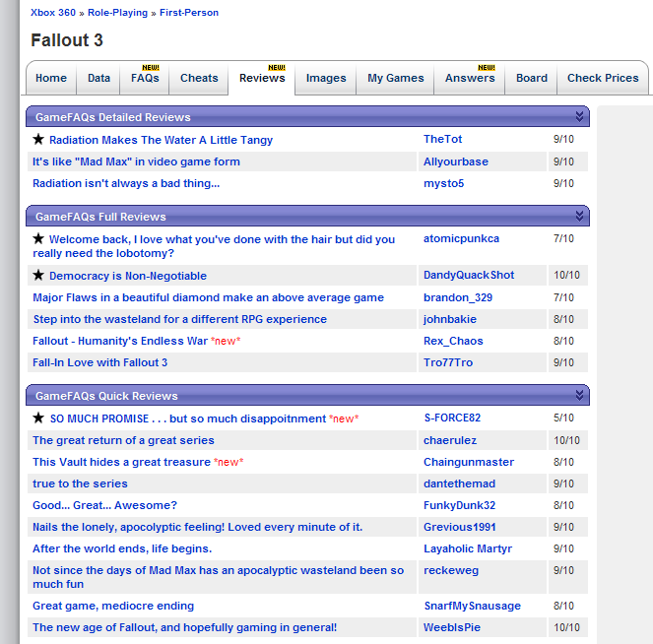
Task: Open 'Good... Great... Awesome?' review
Action: point(104,505)
